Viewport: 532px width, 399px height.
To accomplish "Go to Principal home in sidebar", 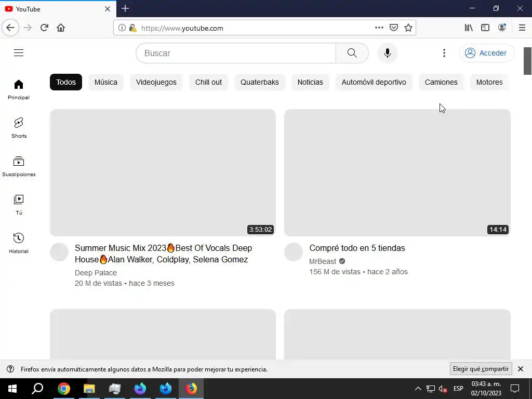I will (19, 89).
